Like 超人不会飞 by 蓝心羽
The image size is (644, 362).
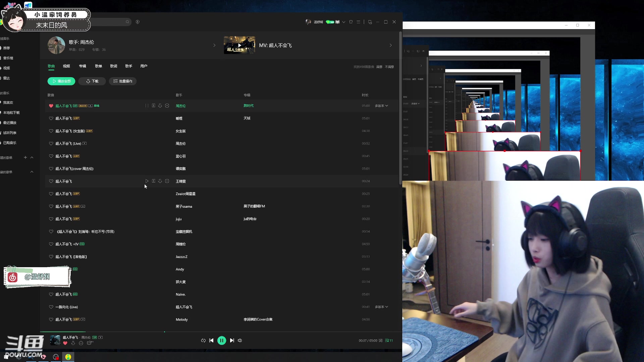click(51, 156)
